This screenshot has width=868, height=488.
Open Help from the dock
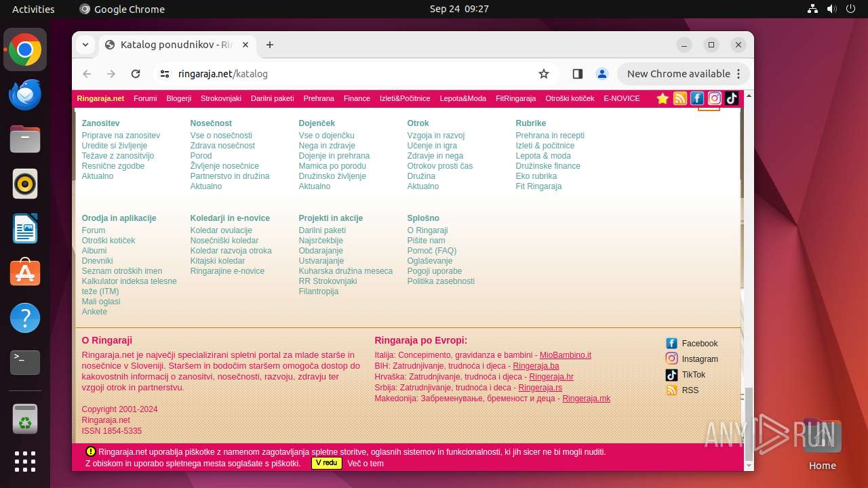(25, 318)
